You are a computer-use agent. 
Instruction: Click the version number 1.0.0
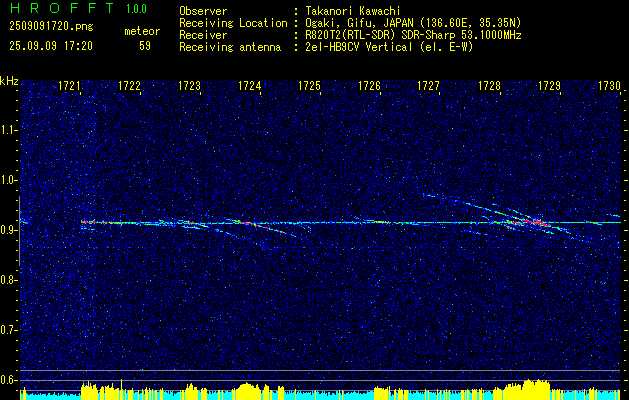point(136,8)
